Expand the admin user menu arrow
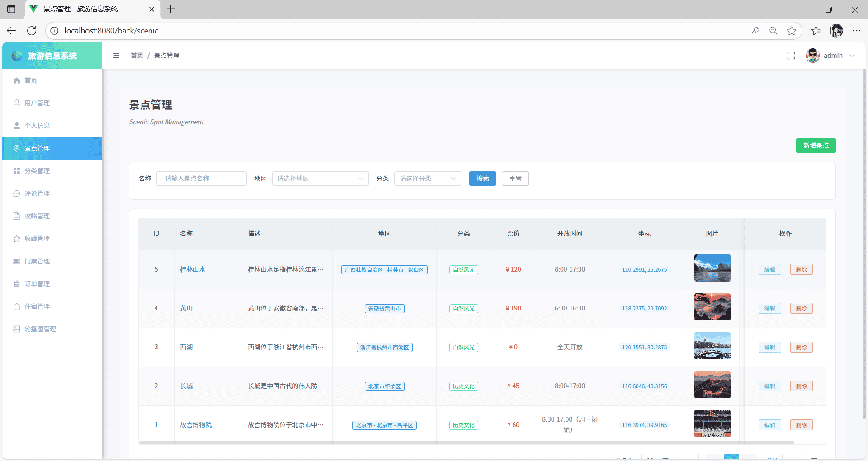The width and height of the screenshot is (868, 461). [852, 56]
